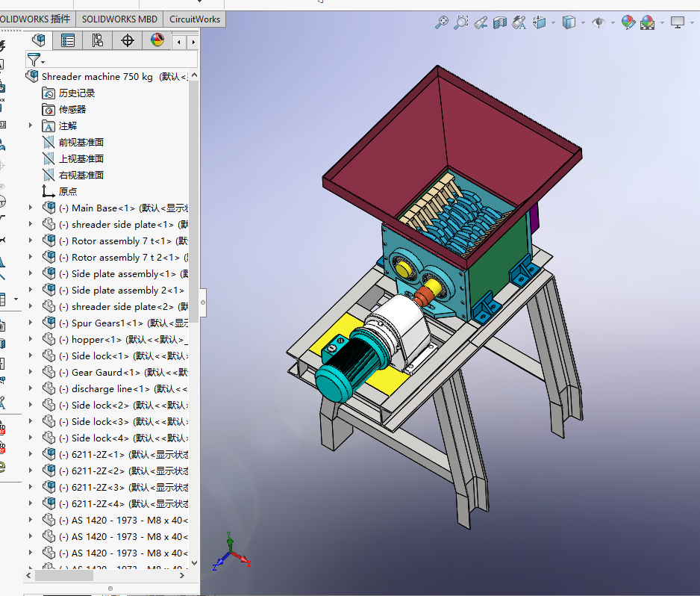Viewport: 700px width, 596px height.
Task: Click horizontal scrollbar right arrow in tree
Action: [181, 575]
